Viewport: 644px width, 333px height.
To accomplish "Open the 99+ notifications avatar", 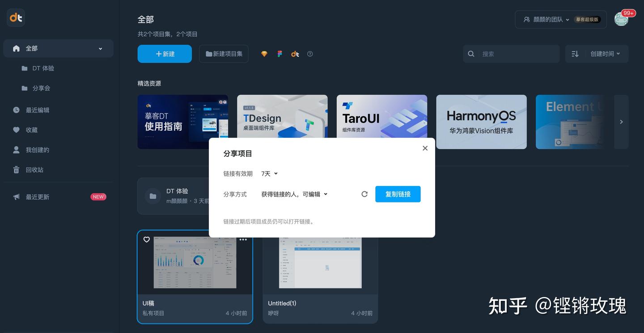I will point(621,19).
